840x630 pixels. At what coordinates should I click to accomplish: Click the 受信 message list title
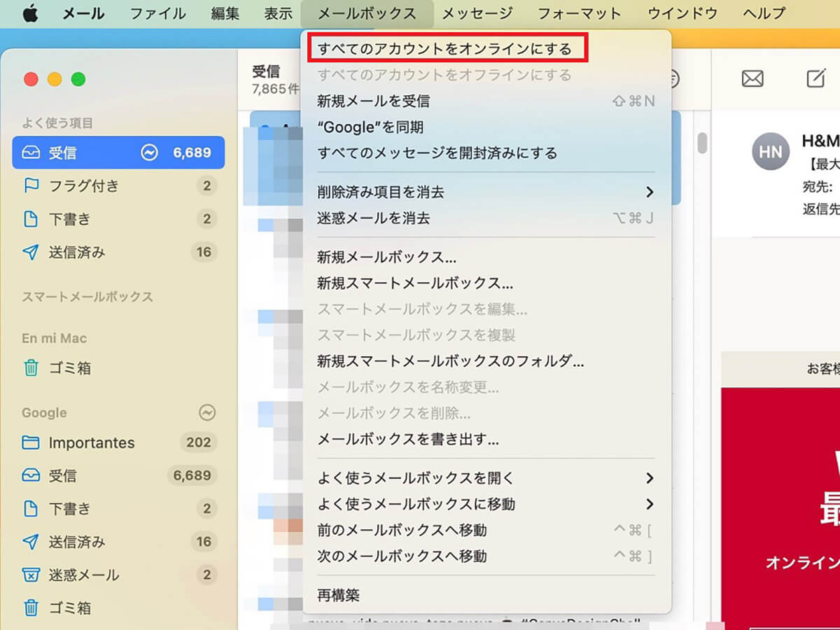(266, 71)
